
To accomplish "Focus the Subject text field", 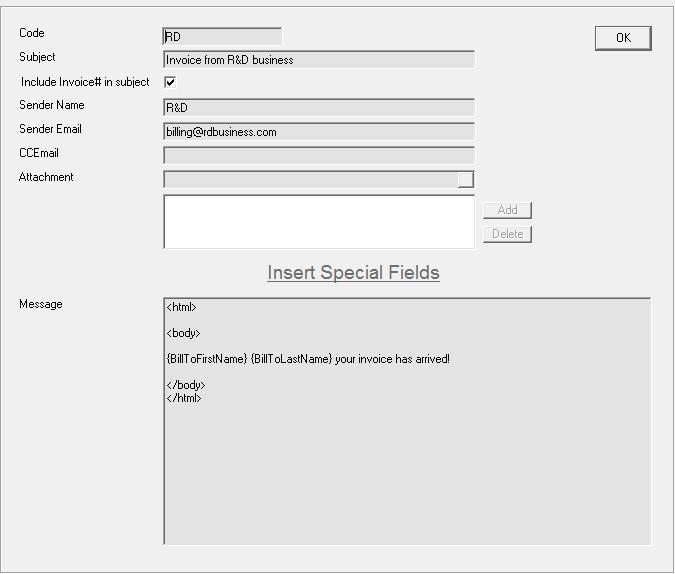I will click(319, 60).
